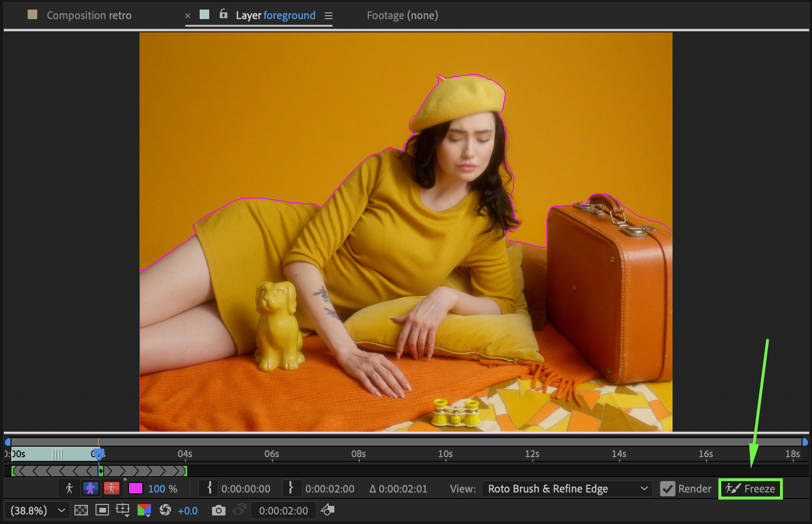Toggle the alpha view button

click(x=69, y=488)
